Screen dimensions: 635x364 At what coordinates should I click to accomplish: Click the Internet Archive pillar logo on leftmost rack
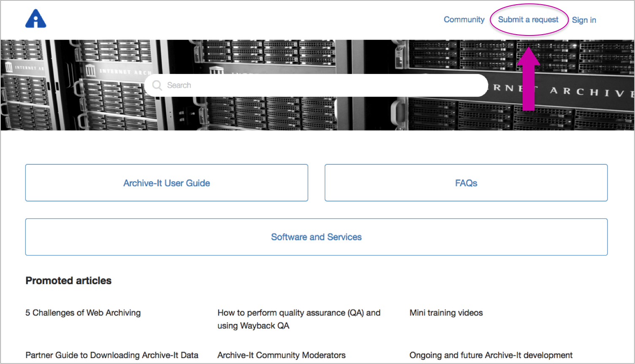point(8,67)
